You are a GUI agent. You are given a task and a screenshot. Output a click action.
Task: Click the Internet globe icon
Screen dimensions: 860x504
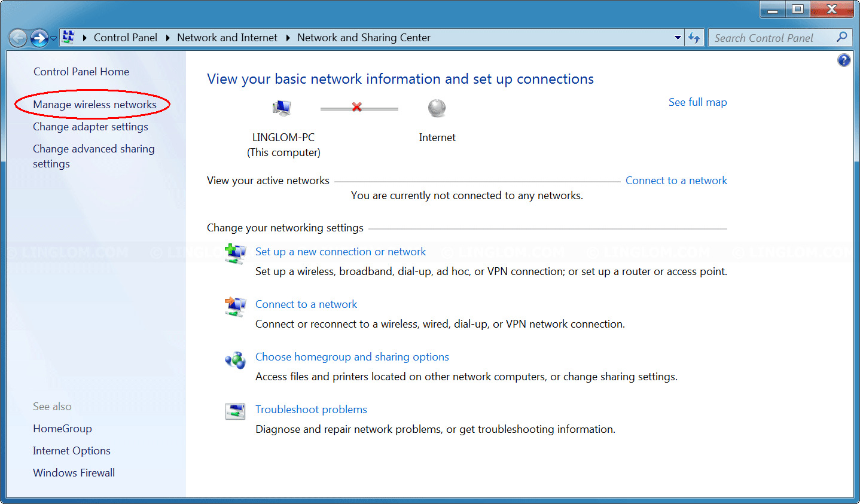click(437, 108)
